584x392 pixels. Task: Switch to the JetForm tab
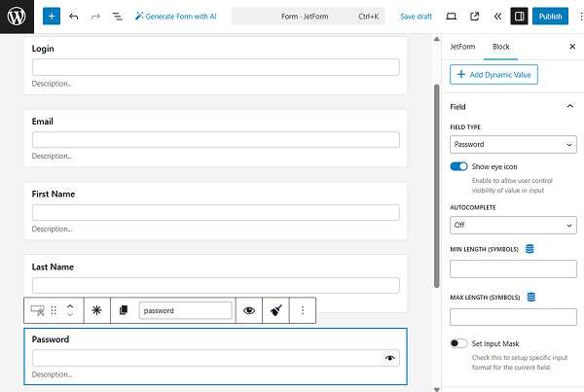coord(462,47)
